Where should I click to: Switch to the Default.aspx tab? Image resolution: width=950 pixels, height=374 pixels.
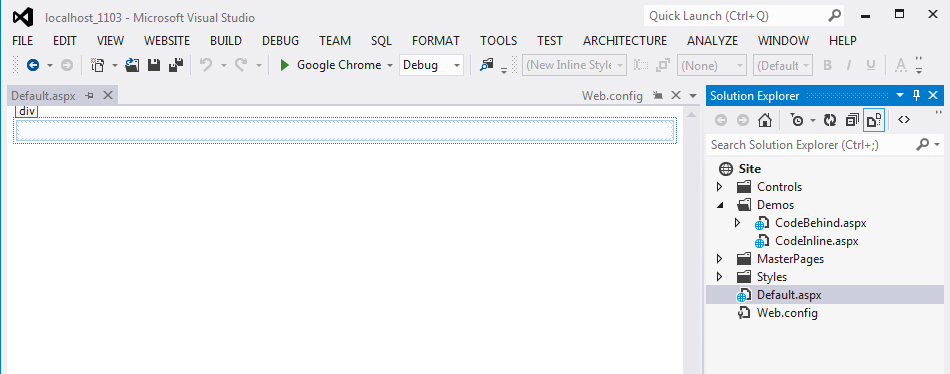(43, 95)
